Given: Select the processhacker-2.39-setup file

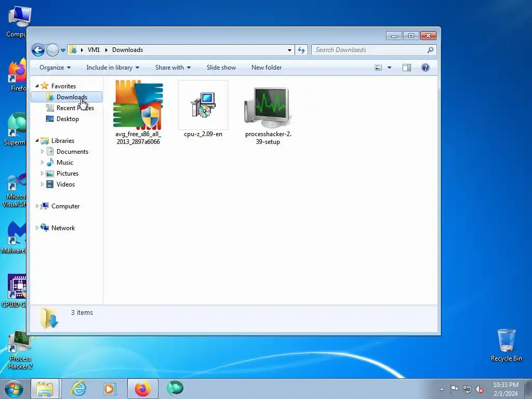Looking at the screenshot, I should click(268, 116).
